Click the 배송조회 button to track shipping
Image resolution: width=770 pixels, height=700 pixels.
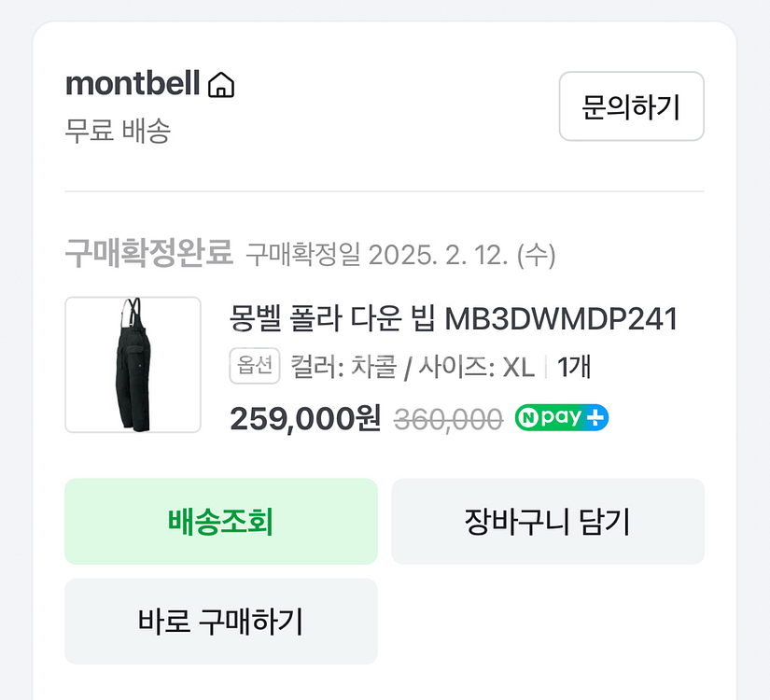click(x=220, y=521)
